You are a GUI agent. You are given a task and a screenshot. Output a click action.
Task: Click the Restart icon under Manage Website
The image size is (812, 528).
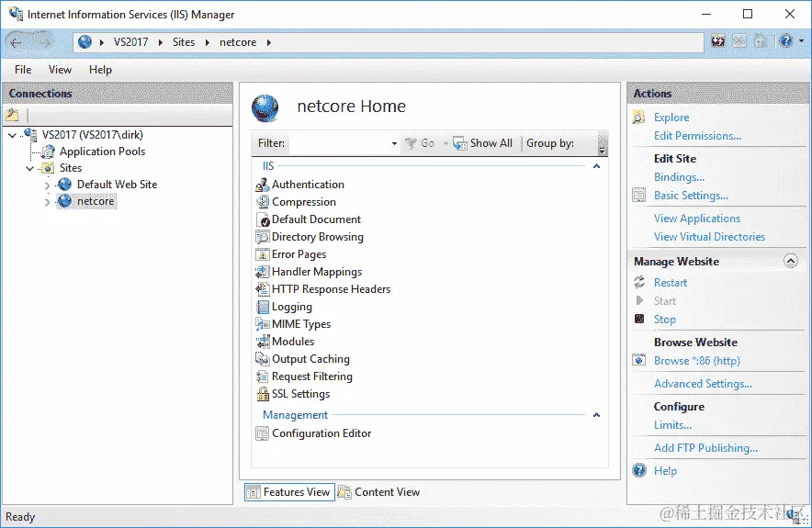(639, 283)
